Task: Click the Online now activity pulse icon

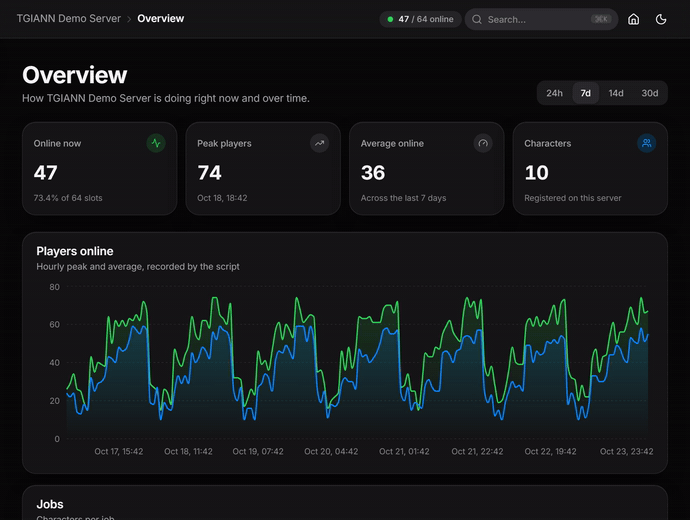Action: tap(156, 143)
